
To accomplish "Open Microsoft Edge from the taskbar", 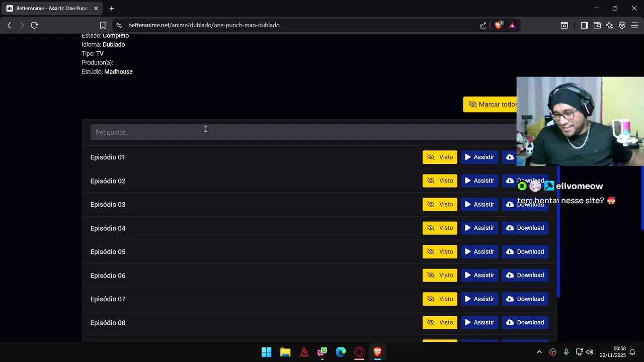I will (341, 352).
